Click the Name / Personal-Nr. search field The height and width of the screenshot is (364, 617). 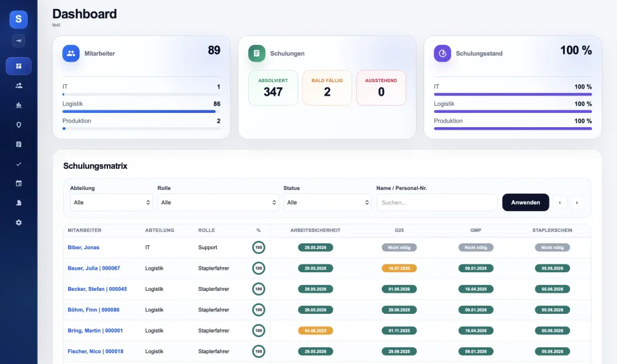437,202
